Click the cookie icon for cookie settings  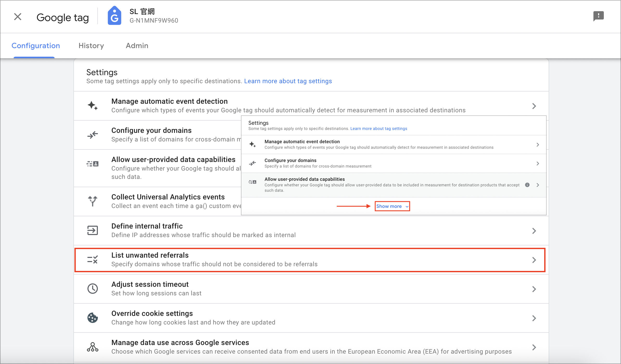[93, 318]
